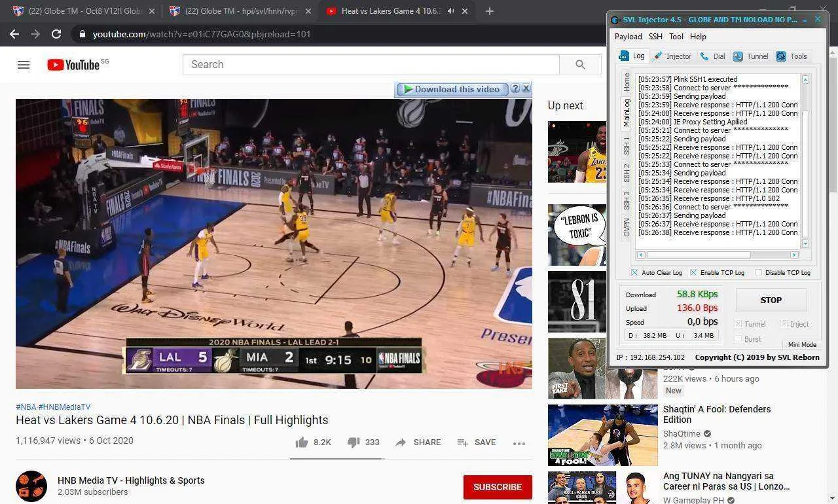Mute the Heat vs Lakers tab audio
838x504 pixels.
[x=450, y=11]
